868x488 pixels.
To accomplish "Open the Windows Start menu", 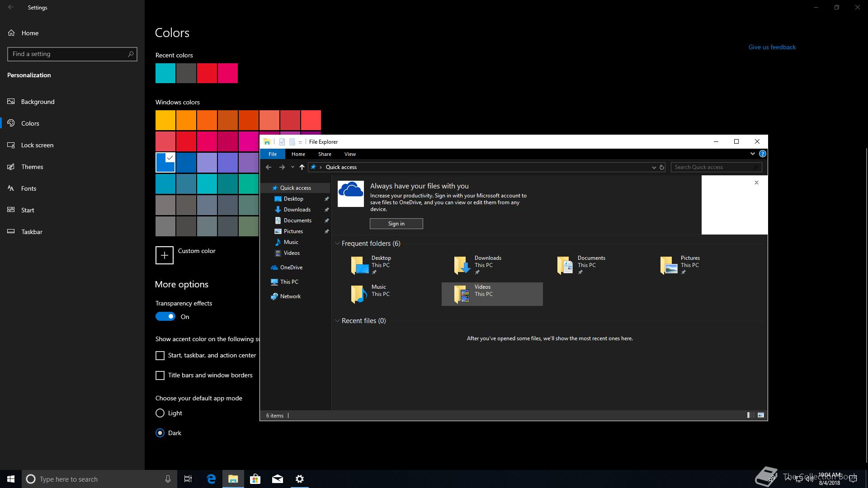I will click(x=11, y=479).
